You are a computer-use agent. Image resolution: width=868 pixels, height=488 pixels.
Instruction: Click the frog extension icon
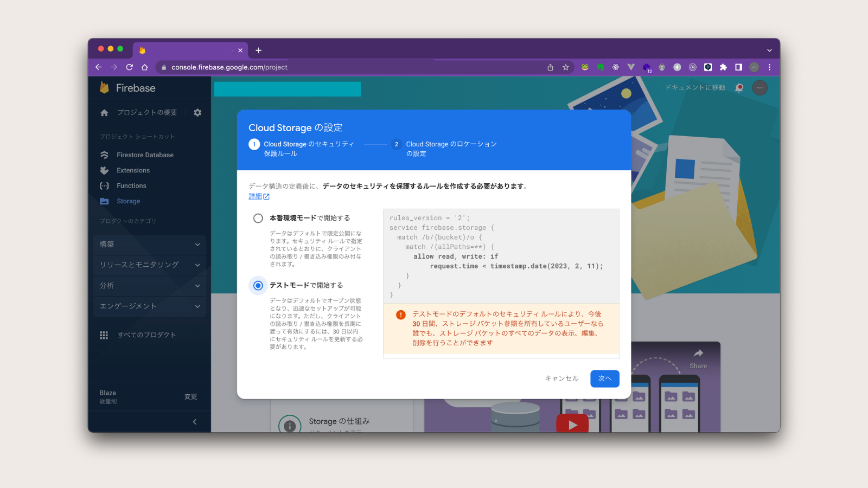coord(585,67)
